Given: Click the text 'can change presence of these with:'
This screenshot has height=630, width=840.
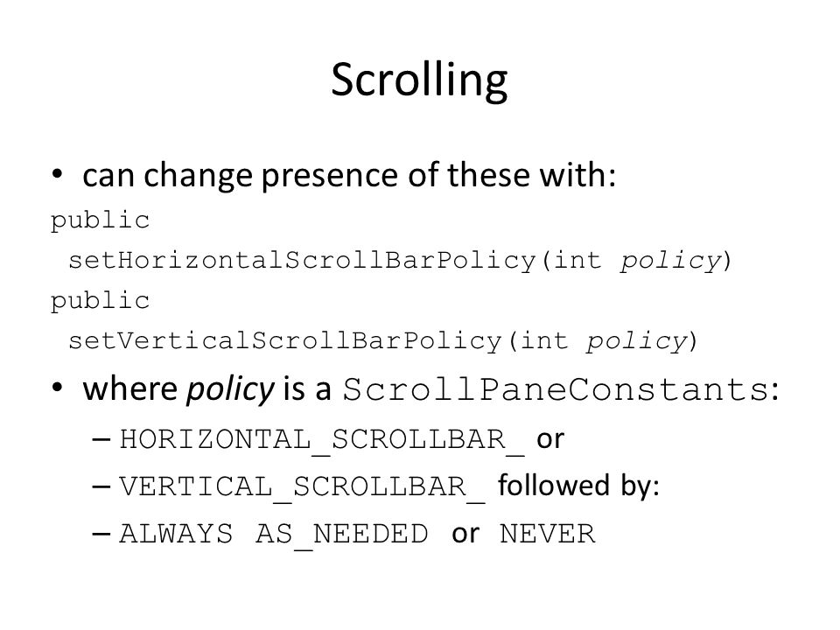Looking at the screenshot, I should (x=349, y=175).
